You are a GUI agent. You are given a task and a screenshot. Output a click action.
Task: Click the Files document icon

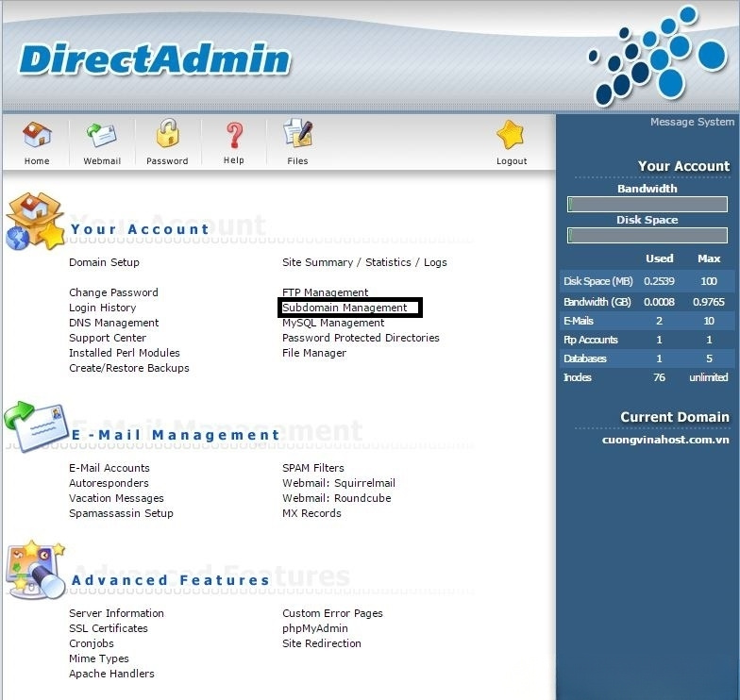click(x=298, y=134)
